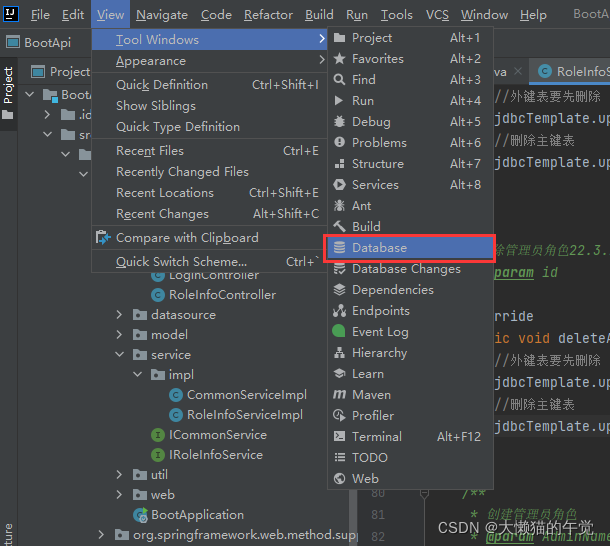Expand the Tool Windows submenu arrow

321,39
